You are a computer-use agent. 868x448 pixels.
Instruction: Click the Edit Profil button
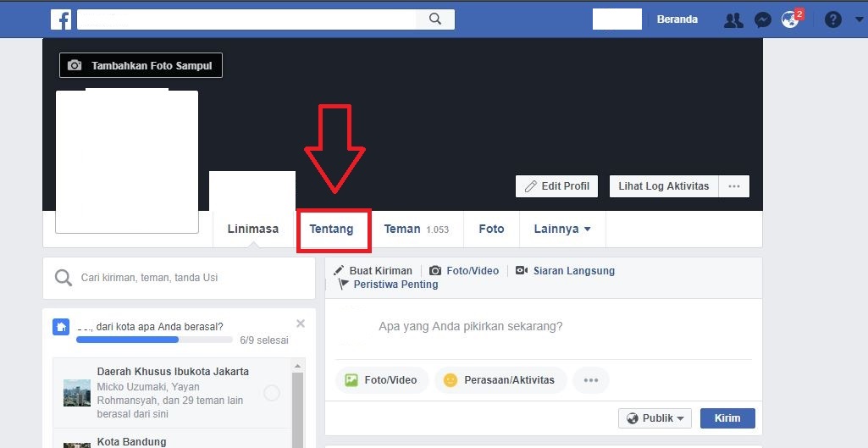point(557,186)
